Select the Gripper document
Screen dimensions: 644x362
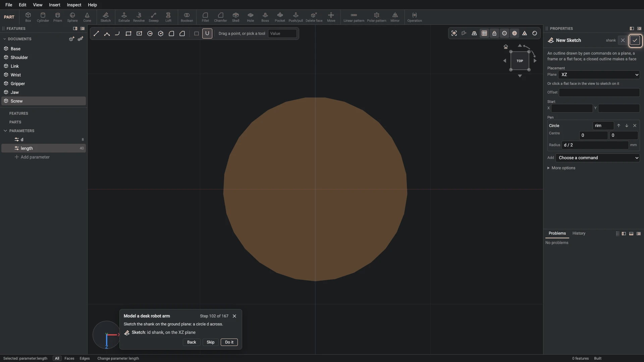(44, 83)
